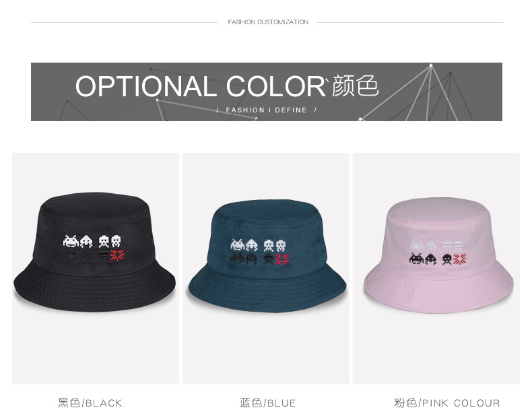Click the FASHION CUSTOMIZATION header text

(x=268, y=22)
